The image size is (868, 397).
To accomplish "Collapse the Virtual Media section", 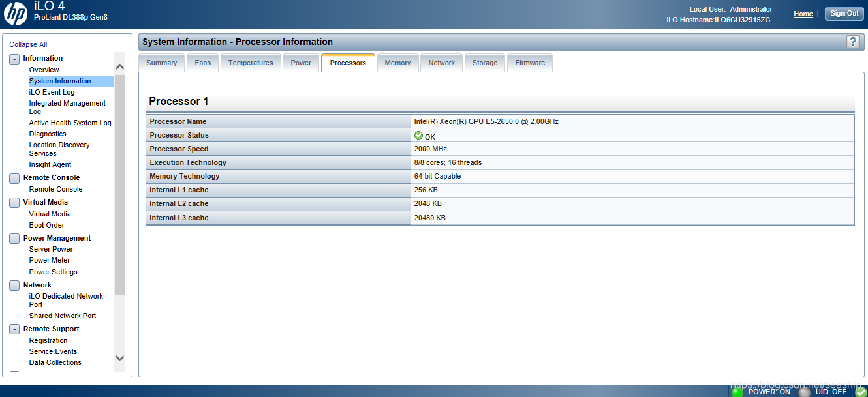I will [x=14, y=203].
